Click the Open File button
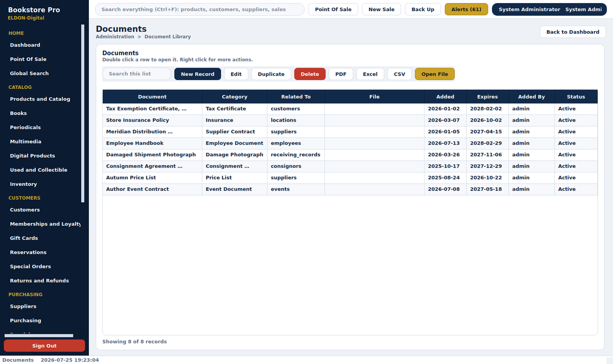Image resolution: width=613 pixels, height=364 pixels. tap(435, 74)
